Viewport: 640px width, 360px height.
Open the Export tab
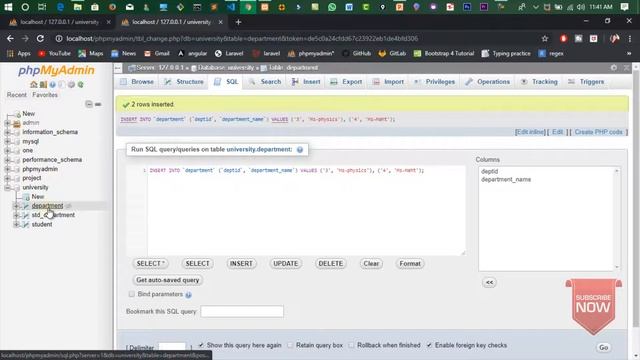346,82
